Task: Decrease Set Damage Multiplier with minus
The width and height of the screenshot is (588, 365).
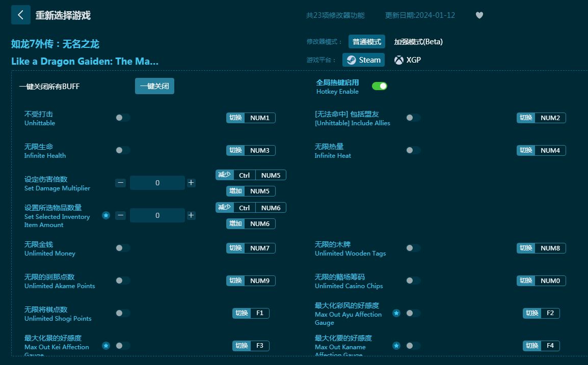Action: click(x=120, y=183)
